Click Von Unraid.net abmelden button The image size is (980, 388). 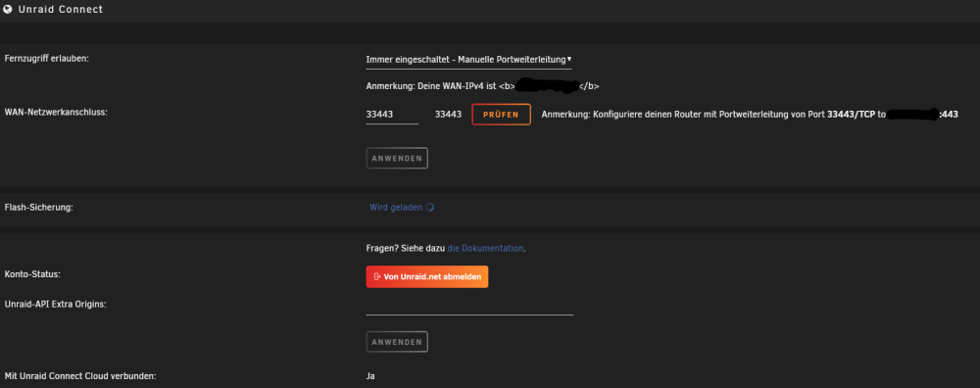427,276
